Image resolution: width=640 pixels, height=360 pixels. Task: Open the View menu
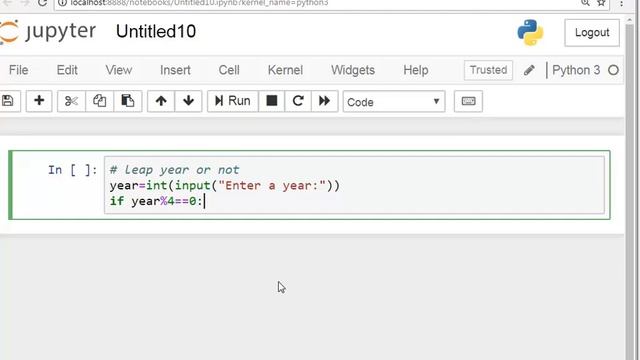(x=119, y=70)
